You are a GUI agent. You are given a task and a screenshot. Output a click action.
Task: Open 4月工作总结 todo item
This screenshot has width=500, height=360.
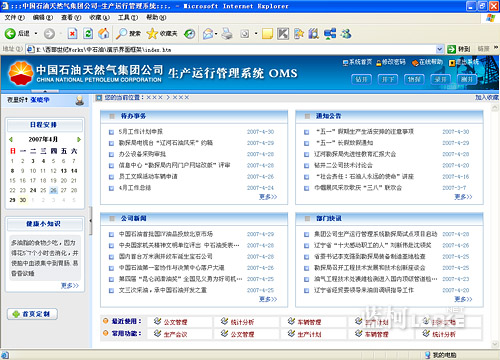[135, 188]
